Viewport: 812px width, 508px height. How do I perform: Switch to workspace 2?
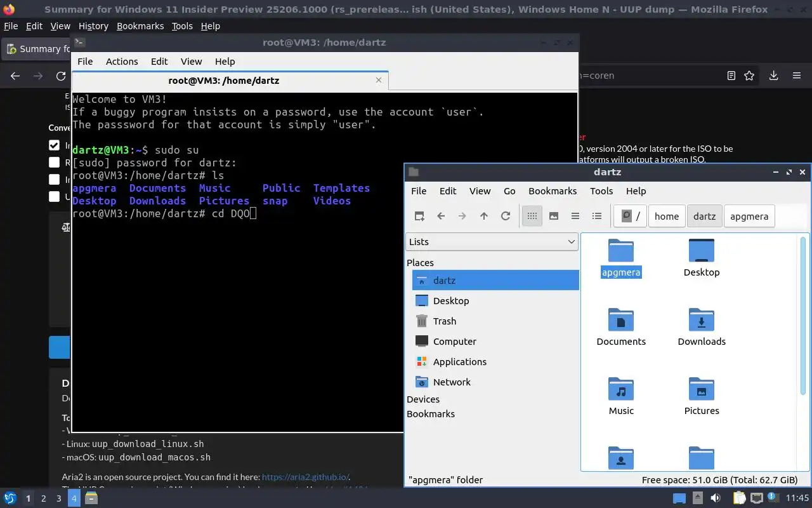click(x=43, y=498)
